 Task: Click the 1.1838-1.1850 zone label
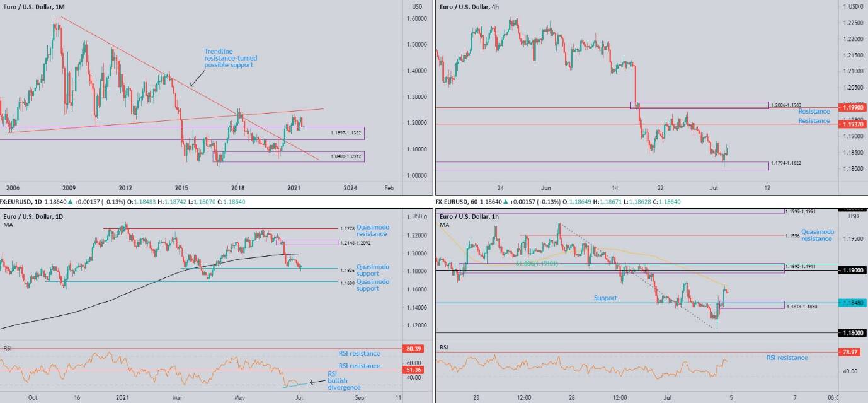click(801, 306)
